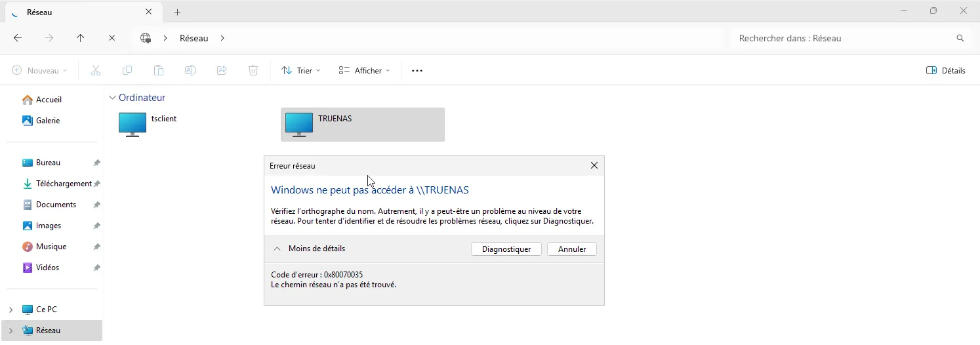Click the Annuler button
Viewport: 980px width, 345px height.
point(571,249)
